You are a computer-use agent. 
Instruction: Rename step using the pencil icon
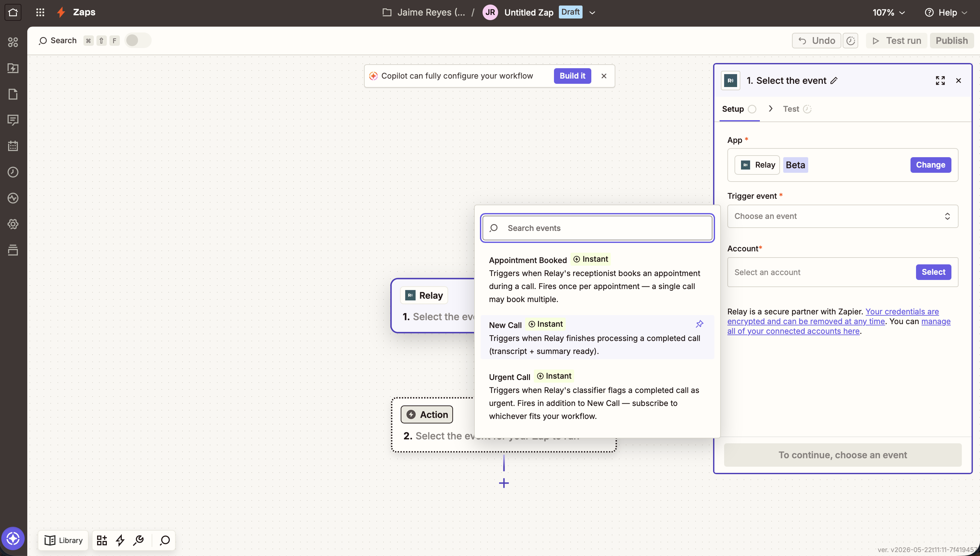point(834,81)
